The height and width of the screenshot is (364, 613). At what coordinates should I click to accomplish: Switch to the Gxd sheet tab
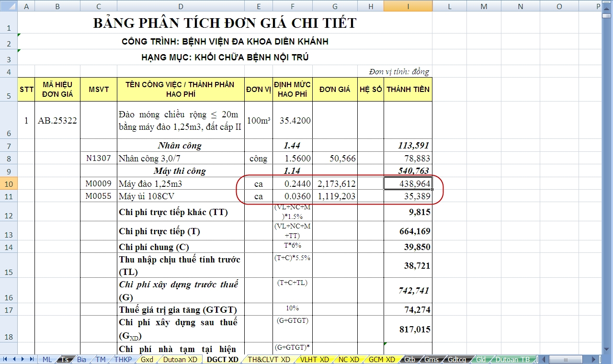(147, 359)
